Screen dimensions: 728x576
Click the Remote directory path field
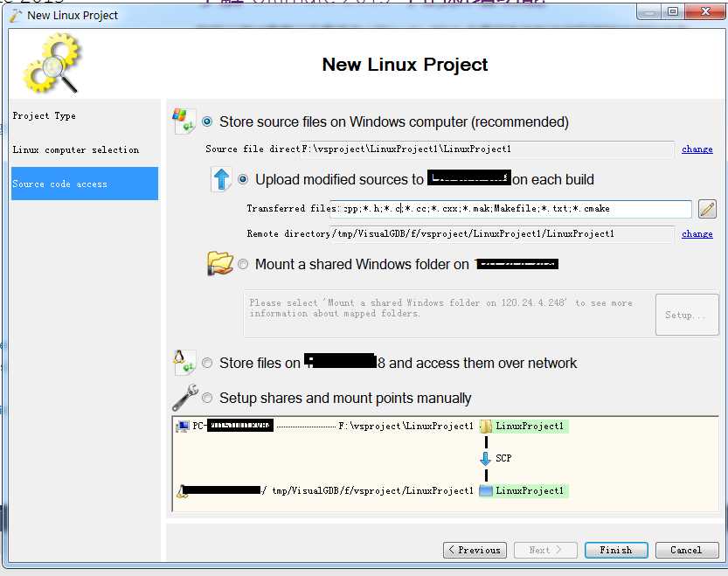tap(502, 233)
